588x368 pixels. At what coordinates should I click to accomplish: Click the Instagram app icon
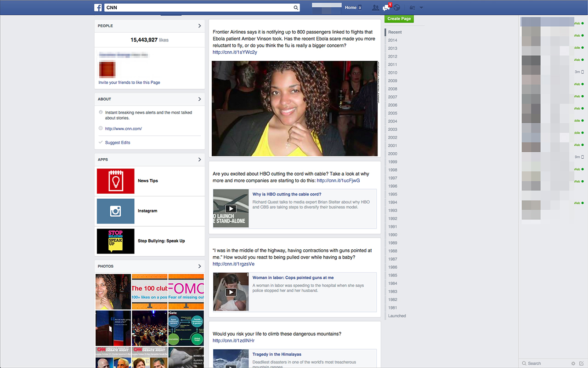(x=115, y=211)
